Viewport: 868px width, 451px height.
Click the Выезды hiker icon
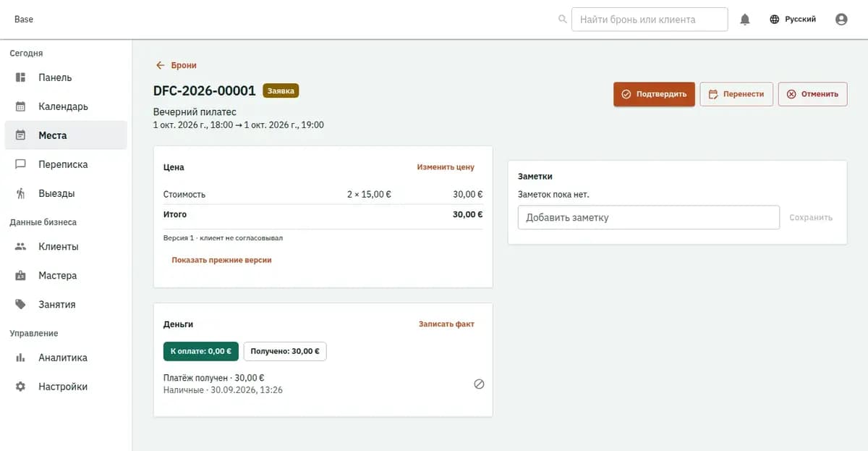click(21, 193)
